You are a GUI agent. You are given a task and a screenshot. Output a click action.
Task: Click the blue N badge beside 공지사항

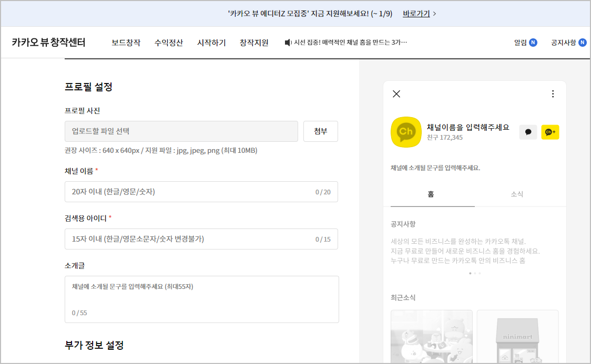click(583, 43)
